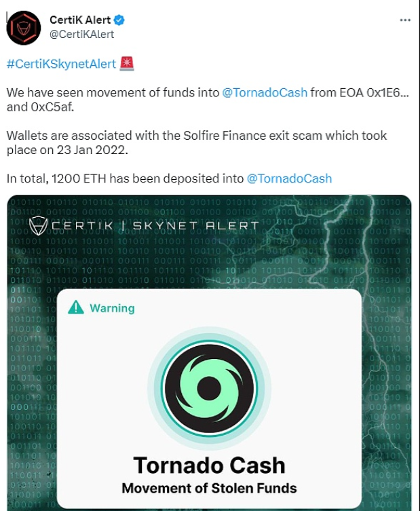Image resolution: width=420 pixels, height=511 pixels.
Task: Click the green warning triangle icon
Action: (x=76, y=308)
